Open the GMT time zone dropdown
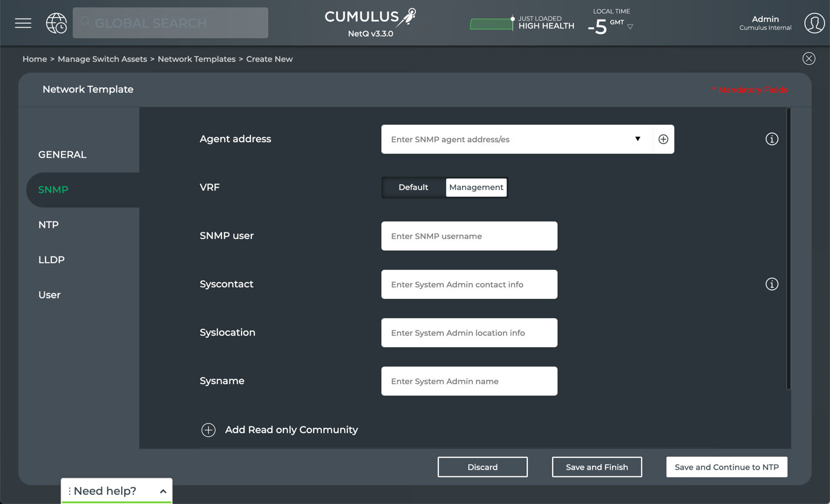The width and height of the screenshot is (830, 504). (630, 27)
